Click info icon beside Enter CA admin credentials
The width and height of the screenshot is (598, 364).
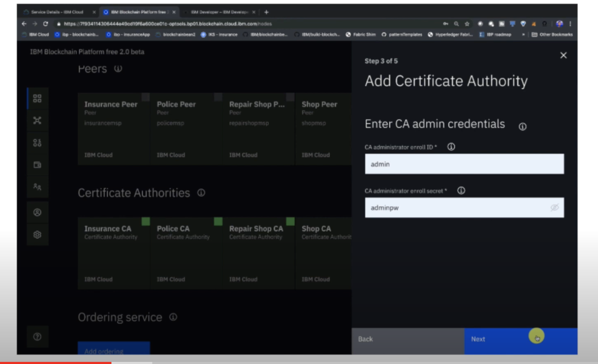(523, 127)
